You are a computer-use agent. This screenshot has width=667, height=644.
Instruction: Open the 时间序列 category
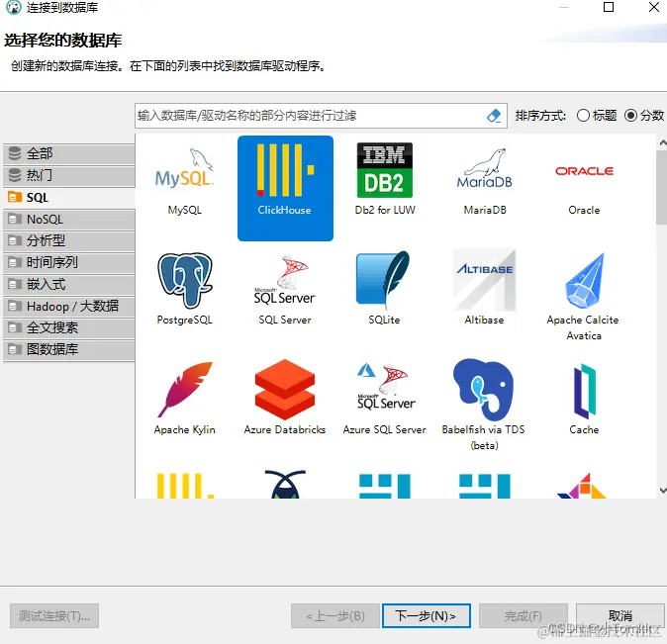point(69,262)
